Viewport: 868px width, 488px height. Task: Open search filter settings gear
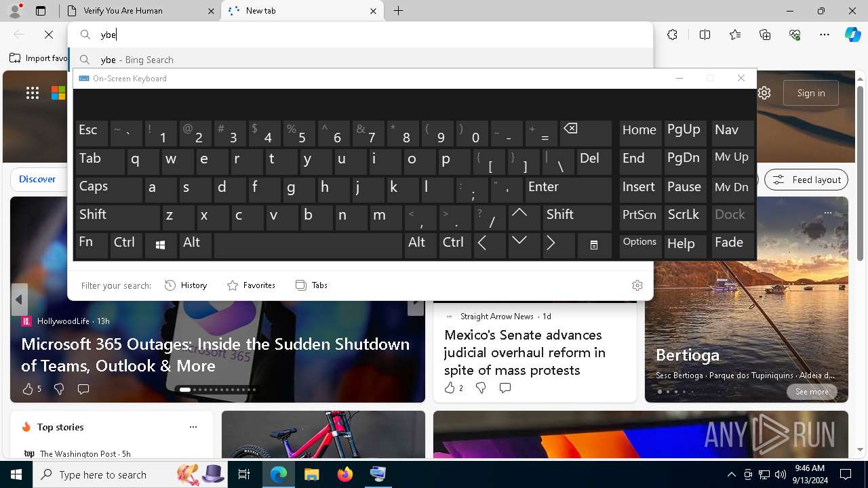(637, 285)
